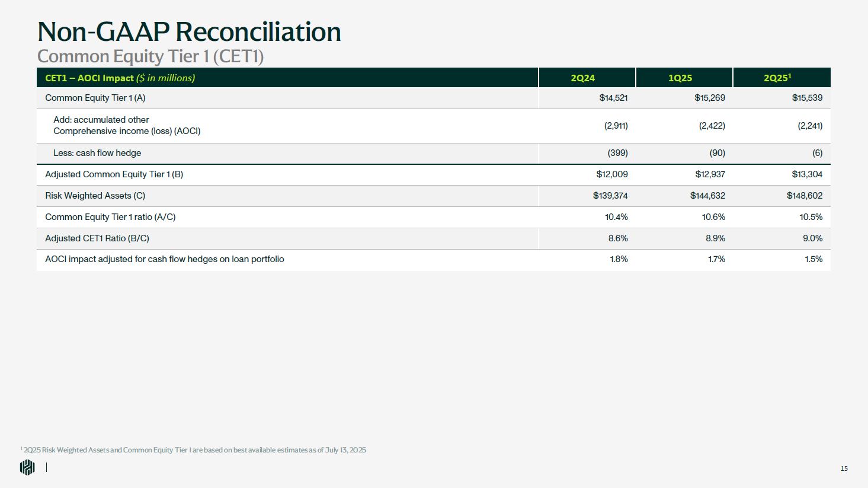Image resolution: width=868 pixels, height=488 pixels.
Task: Click the footnote about 2Q25 estimates
Action: [x=193, y=450]
